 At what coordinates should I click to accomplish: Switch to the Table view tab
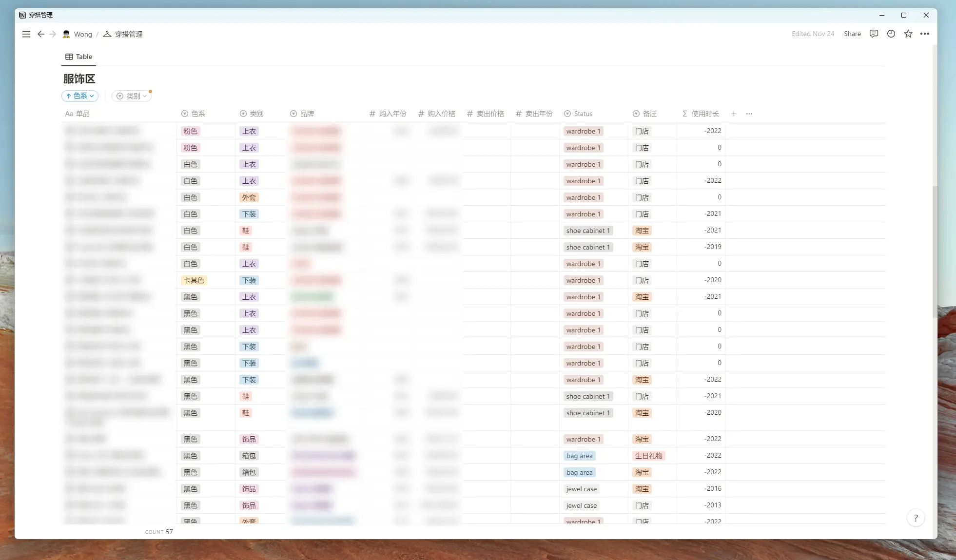tap(79, 57)
